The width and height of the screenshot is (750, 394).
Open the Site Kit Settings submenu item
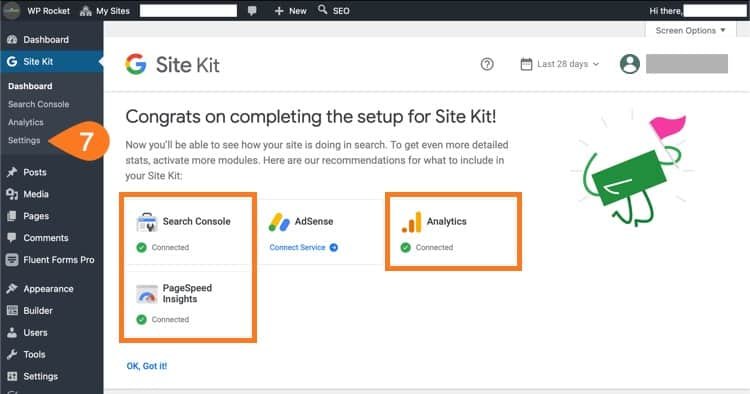click(x=24, y=140)
